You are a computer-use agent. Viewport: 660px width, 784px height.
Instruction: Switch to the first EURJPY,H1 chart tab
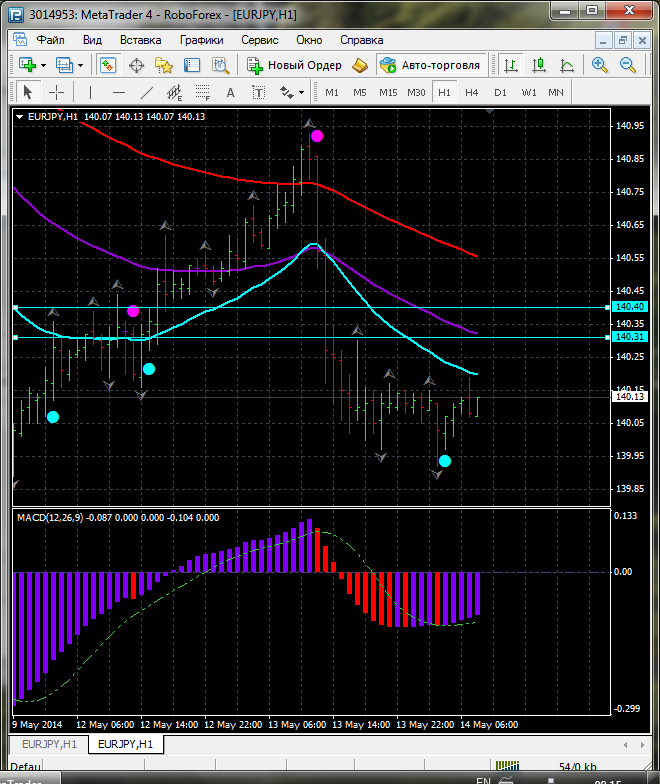coord(49,744)
